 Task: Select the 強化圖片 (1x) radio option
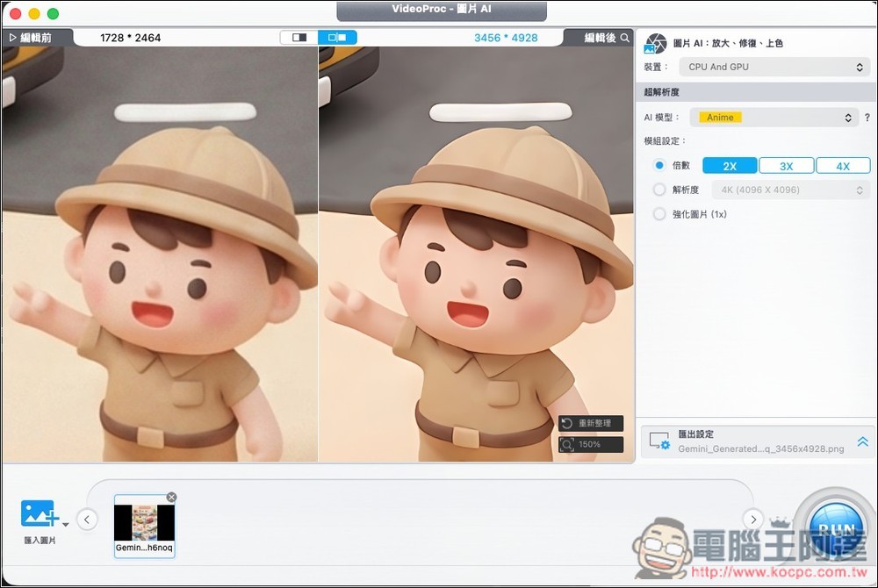(x=659, y=213)
